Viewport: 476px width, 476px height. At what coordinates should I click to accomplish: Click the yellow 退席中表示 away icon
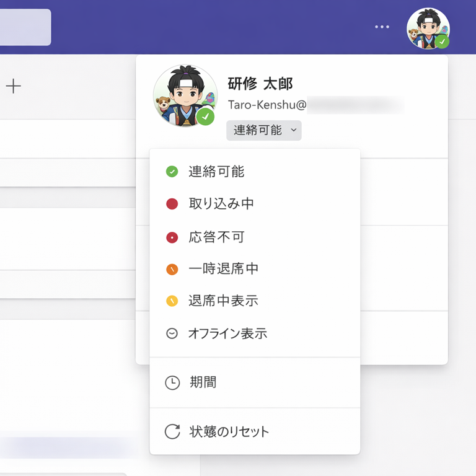[x=172, y=301]
